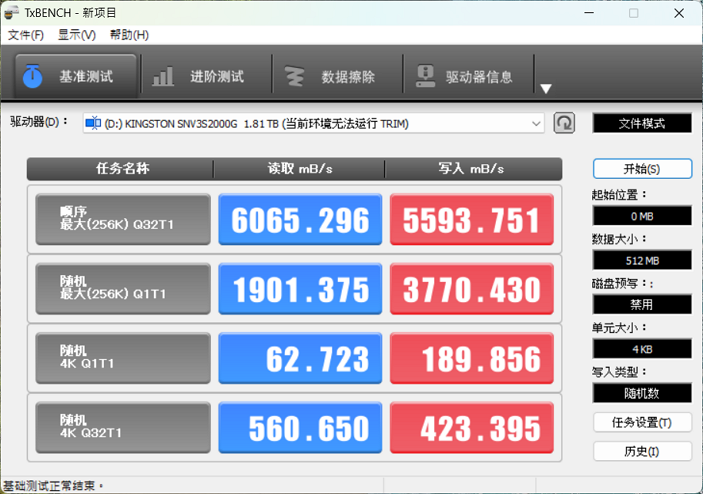Click the 历史(I) history button
The width and height of the screenshot is (703, 494).
click(x=642, y=451)
